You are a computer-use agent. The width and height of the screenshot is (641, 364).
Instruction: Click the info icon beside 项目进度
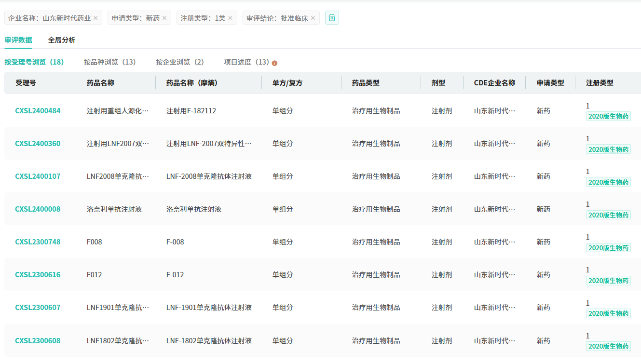coord(275,63)
